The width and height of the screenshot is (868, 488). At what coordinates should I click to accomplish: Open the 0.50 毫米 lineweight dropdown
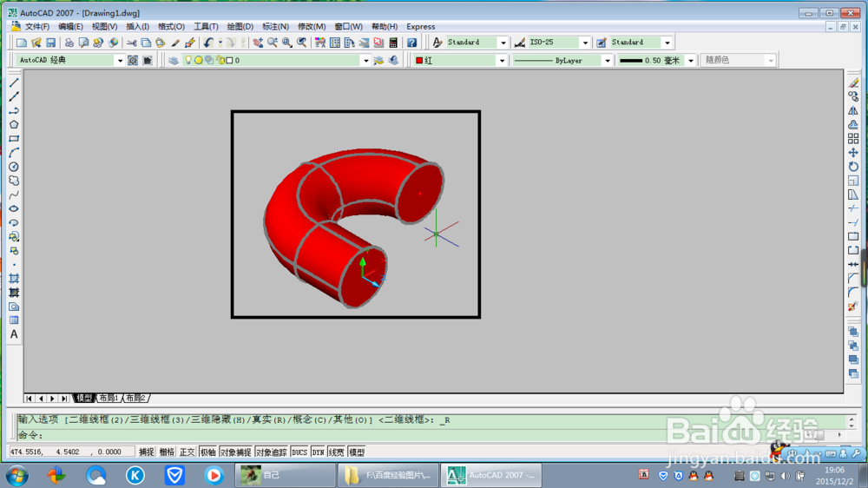click(690, 61)
